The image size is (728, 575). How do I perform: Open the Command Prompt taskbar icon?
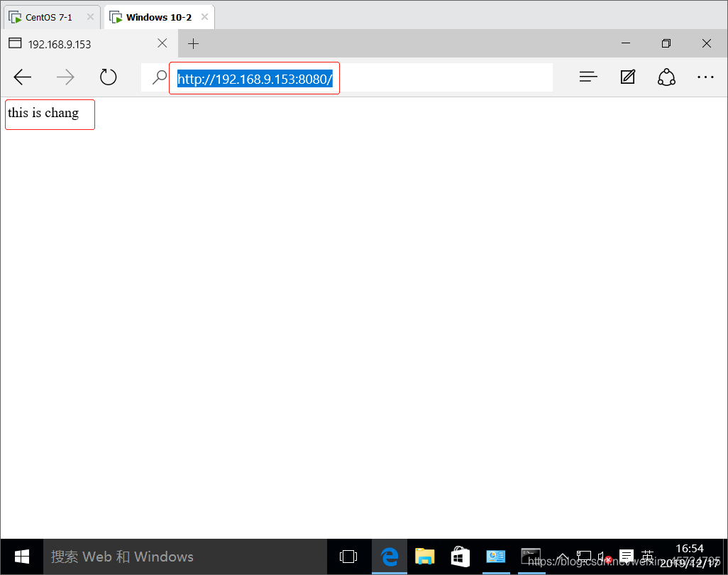531,557
